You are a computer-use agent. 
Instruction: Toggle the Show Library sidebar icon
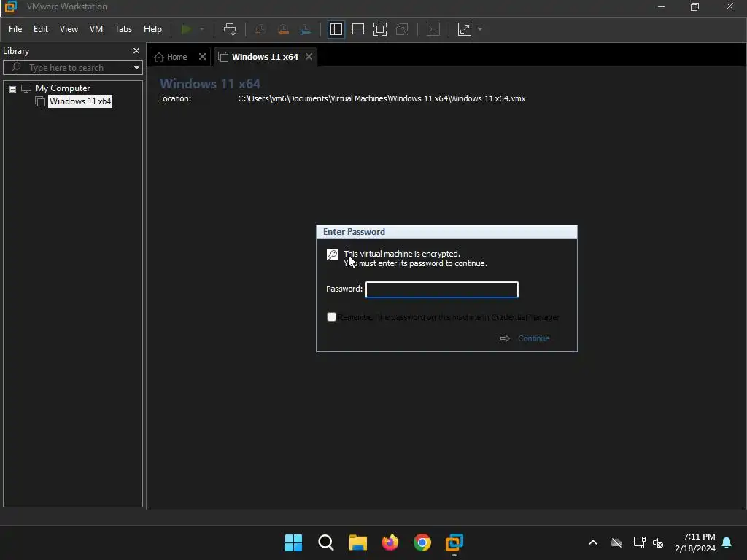[x=336, y=29]
